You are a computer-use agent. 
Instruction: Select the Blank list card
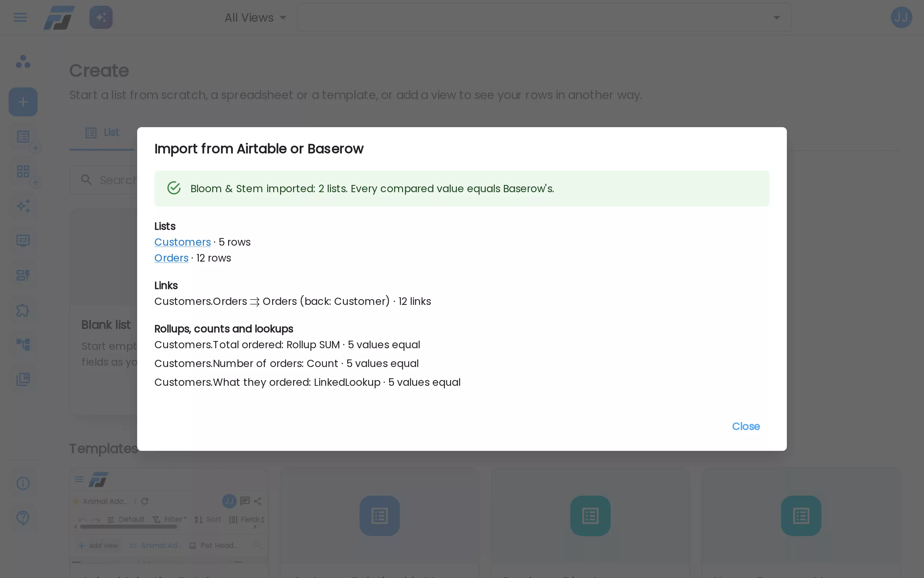104,311
